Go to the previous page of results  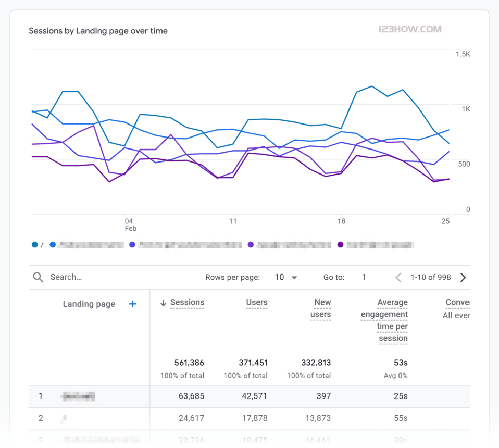point(398,277)
